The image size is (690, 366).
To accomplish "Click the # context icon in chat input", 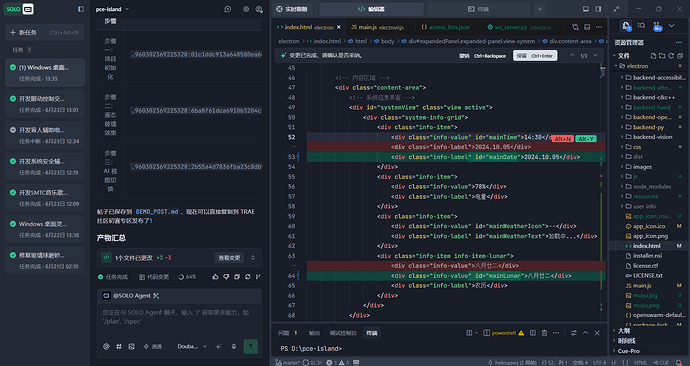I will point(119,346).
